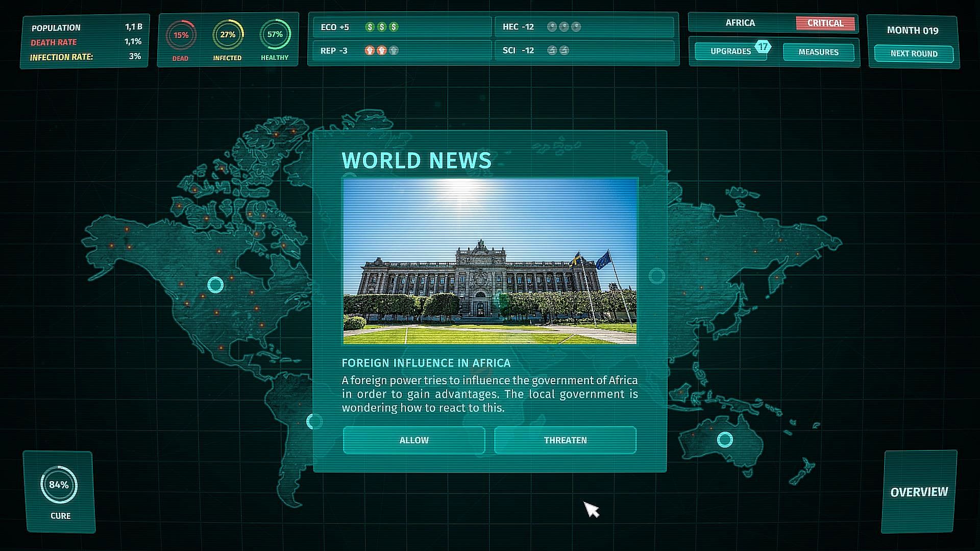
Task: Click the red CRITICAL status badge
Action: (825, 23)
